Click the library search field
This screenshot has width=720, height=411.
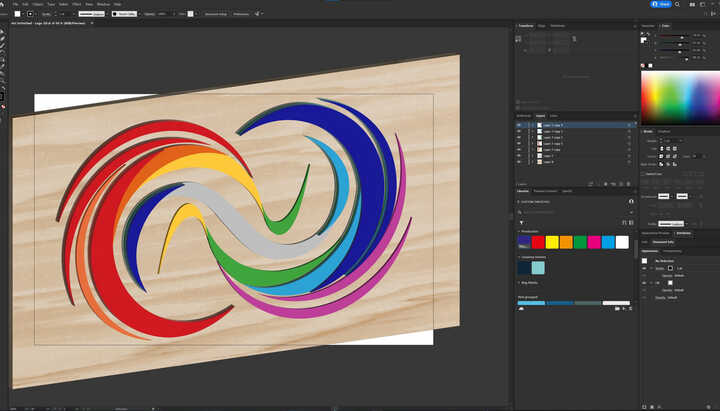tap(574, 212)
